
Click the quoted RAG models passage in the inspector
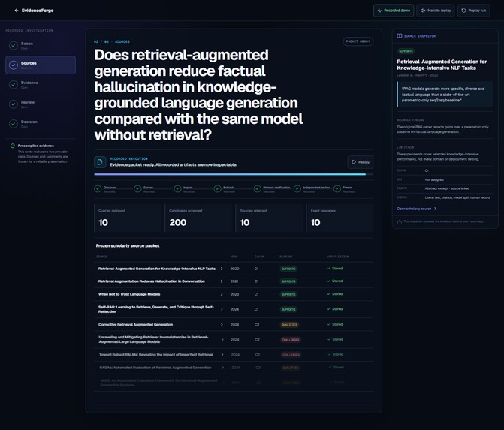pyautogui.click(x=445, y=95)
